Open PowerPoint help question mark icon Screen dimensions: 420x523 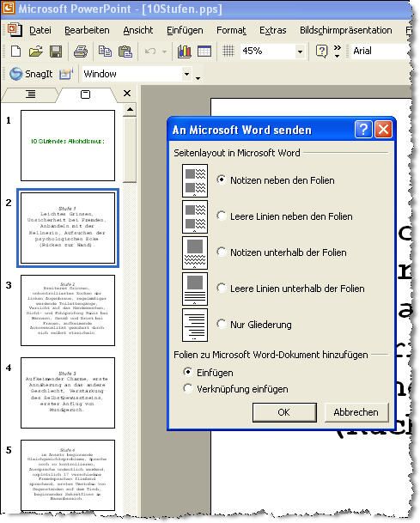(321, 52)
